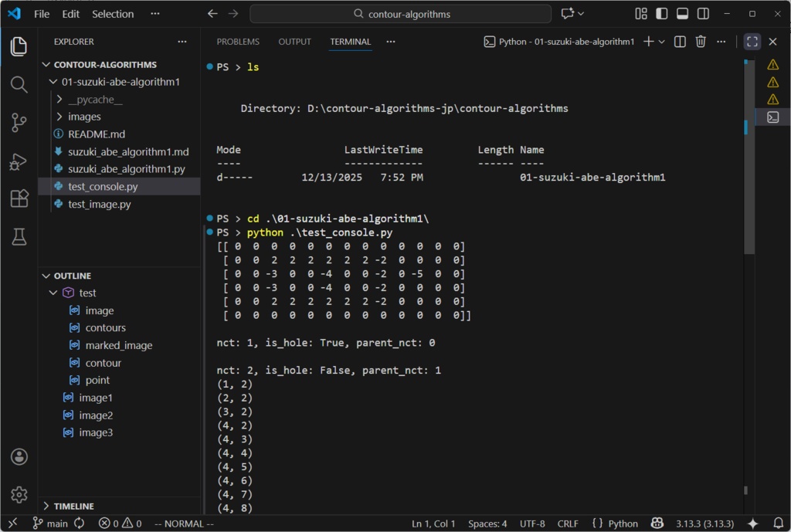The width and height of the screenshot is (791, 532).
Task: Switch to the PROBLEMS tab
Action: point(238,41)
